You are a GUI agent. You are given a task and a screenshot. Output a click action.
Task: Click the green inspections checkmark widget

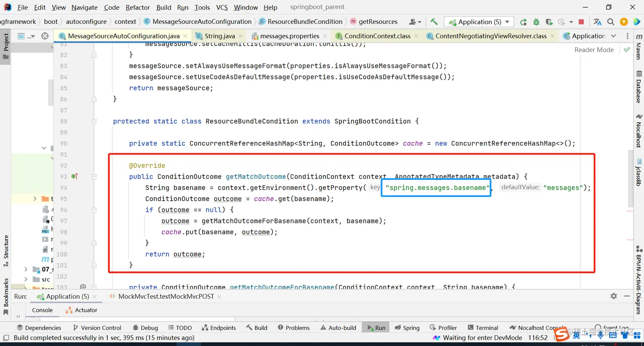pyautogui.click(x=627, y=50)
